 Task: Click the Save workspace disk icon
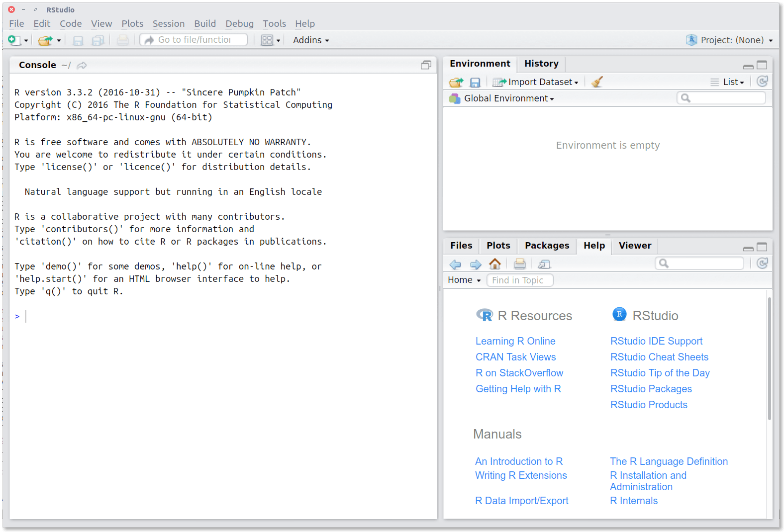[475, 82]
